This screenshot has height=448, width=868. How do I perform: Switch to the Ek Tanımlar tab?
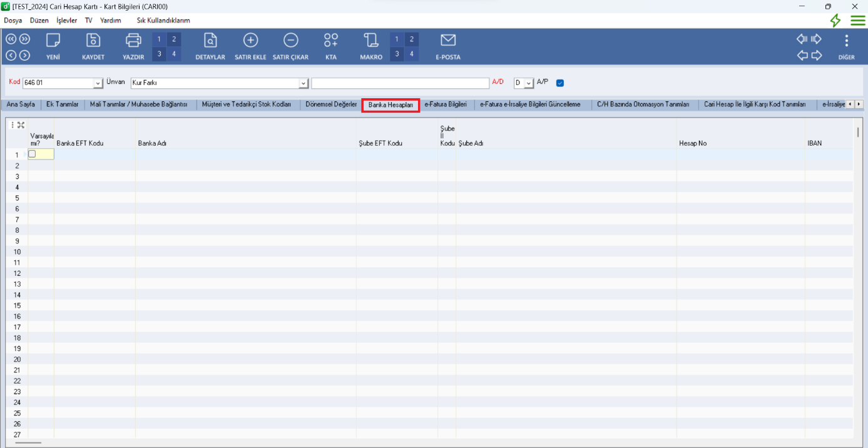[x=63, y=104]
